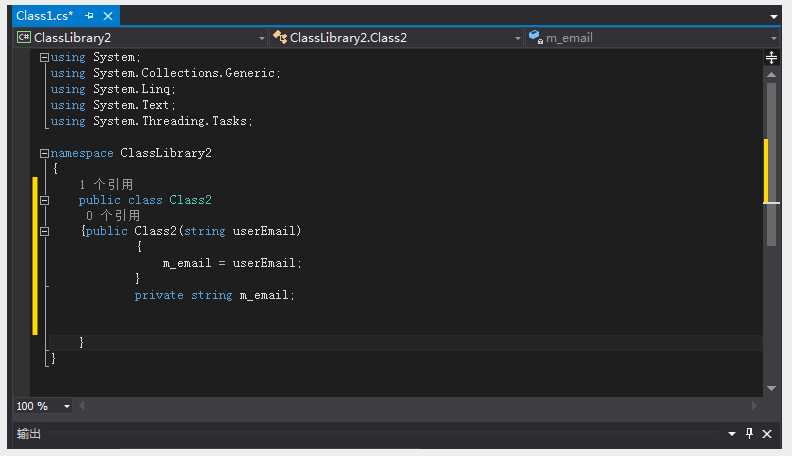This screenshot has width=792, height=456.
Task: Click 'userEmail' parameter in the constructor signature
Action: [264, 231]
